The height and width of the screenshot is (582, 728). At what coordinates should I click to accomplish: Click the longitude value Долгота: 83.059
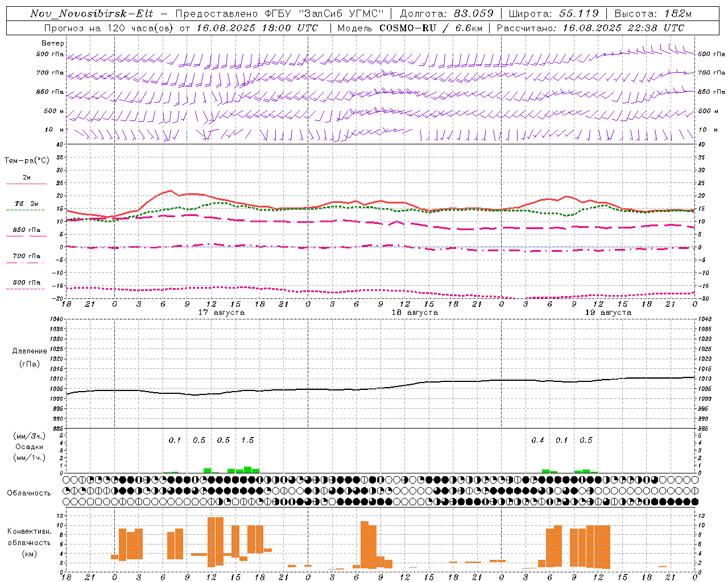446,14
